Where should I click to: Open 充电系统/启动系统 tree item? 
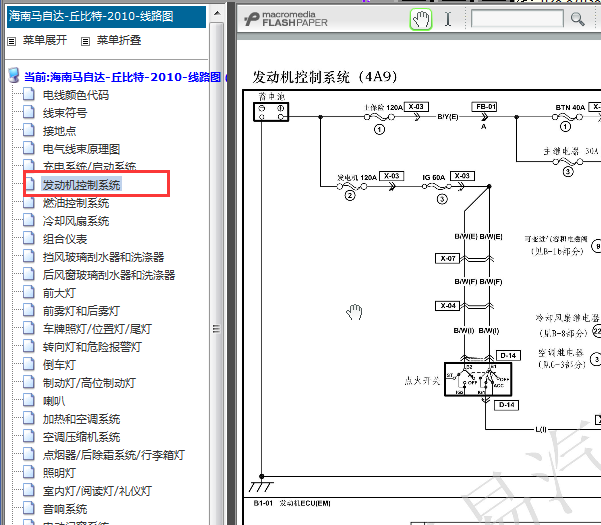89,166
